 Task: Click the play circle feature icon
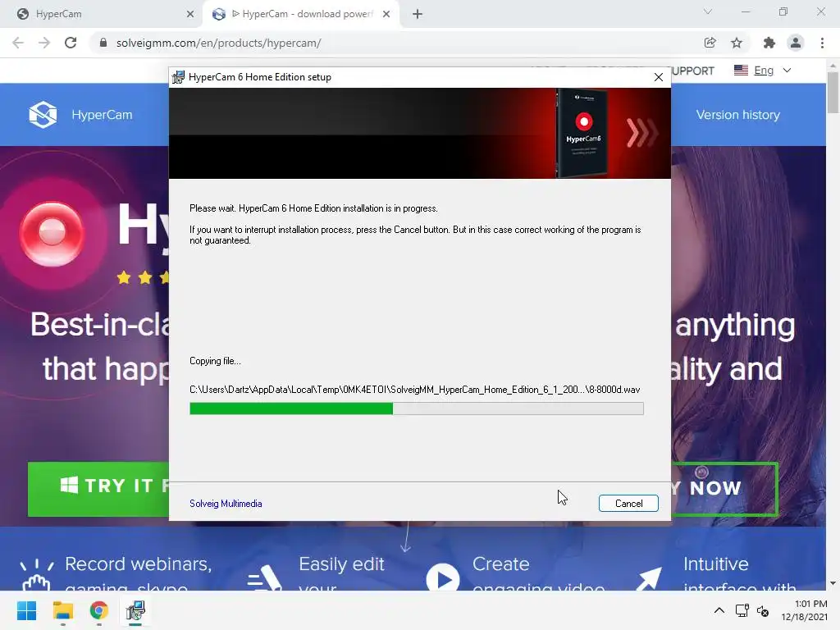(442, 577)
